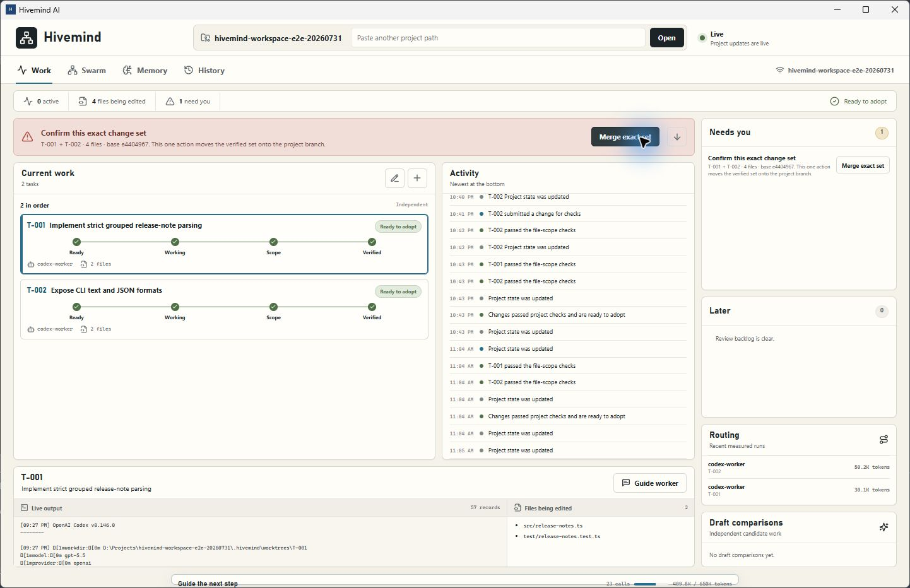Click src/release-notes.ts file entry
This screenshot has height=588, width=910.
553,526
